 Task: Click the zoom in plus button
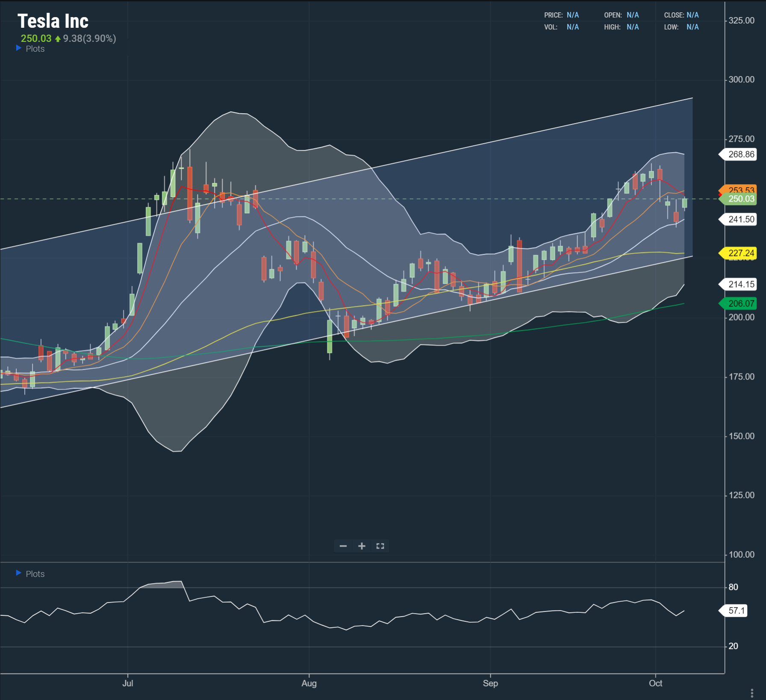tap(362, 546)
